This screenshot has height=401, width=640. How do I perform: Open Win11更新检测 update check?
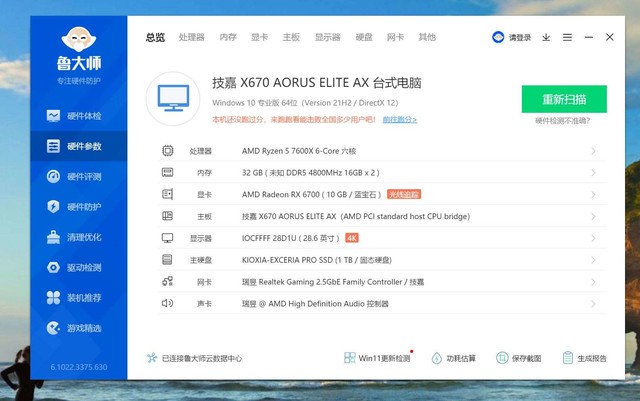pos(378,358)
